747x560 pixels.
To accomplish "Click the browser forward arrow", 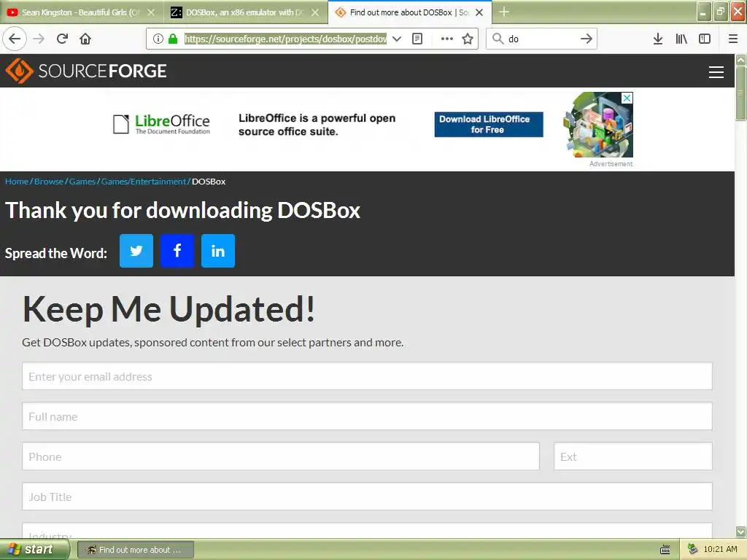I will (x=39, y=39).
